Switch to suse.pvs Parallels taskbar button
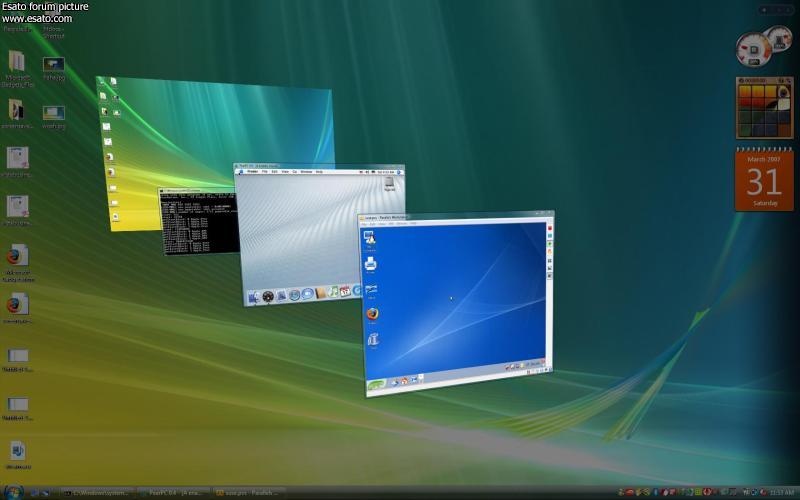 [249, 493]
